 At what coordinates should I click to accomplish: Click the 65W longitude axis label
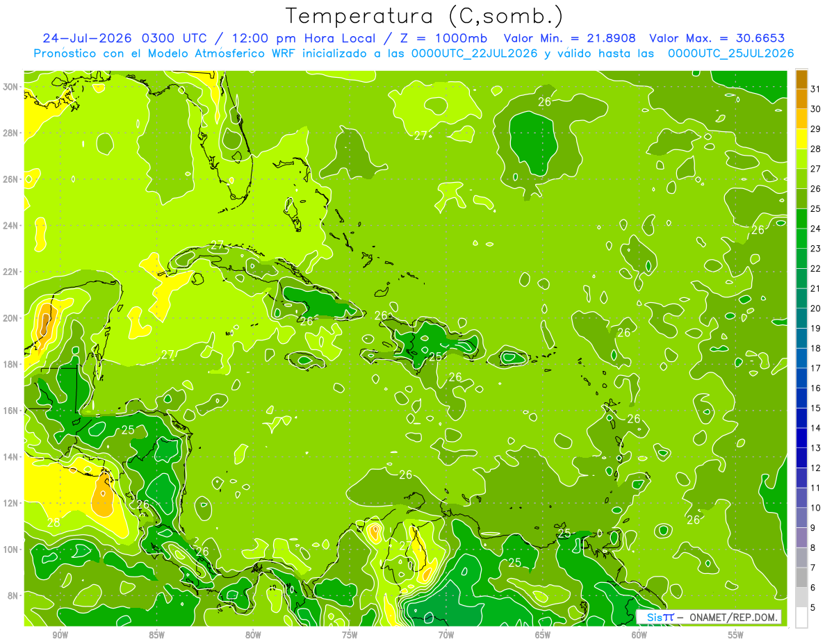click(543, 636)
